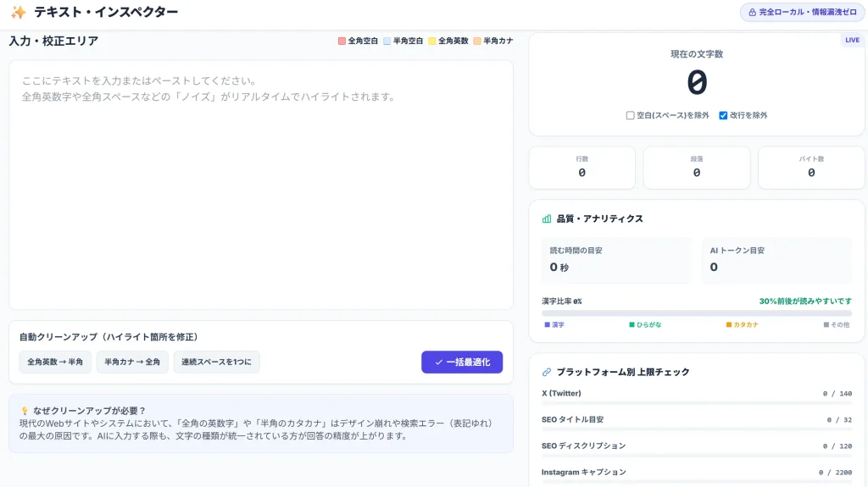Click the SEO タイトル目安 progress bar
The image size is (868, 487).
[697, 429]
